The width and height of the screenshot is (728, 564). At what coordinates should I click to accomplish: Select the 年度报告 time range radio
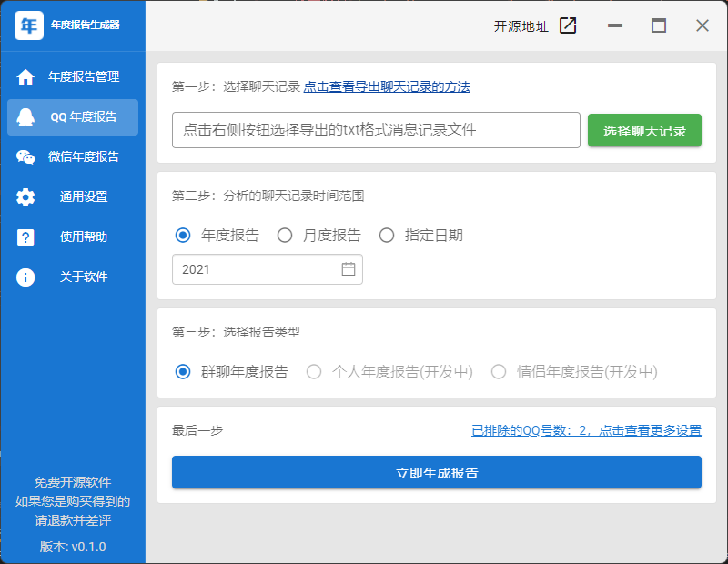pos(183,236)
